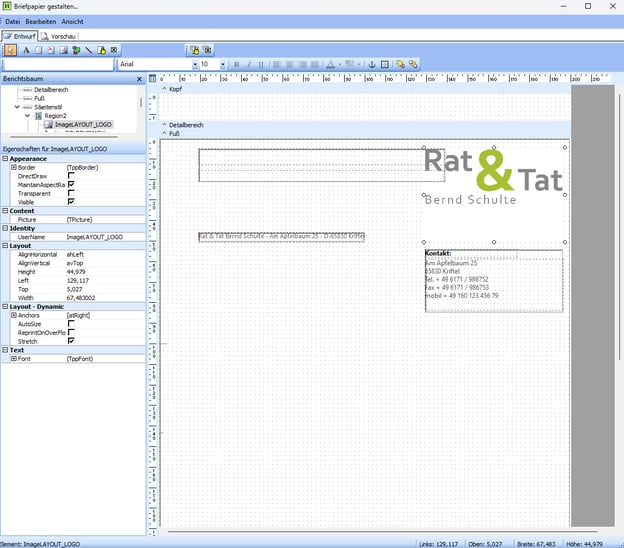624x548 pixels.
Task: Close the Berichtsbaum panel
Action: [x=140, y=78]
